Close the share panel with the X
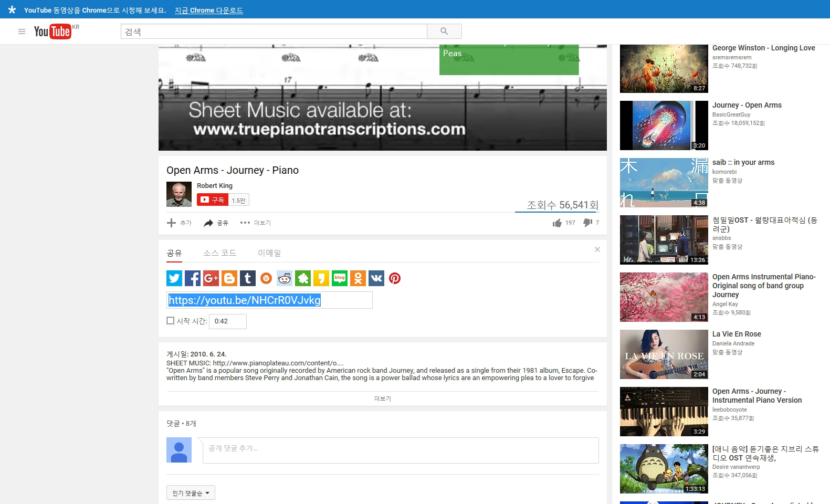 click(597, 249)
